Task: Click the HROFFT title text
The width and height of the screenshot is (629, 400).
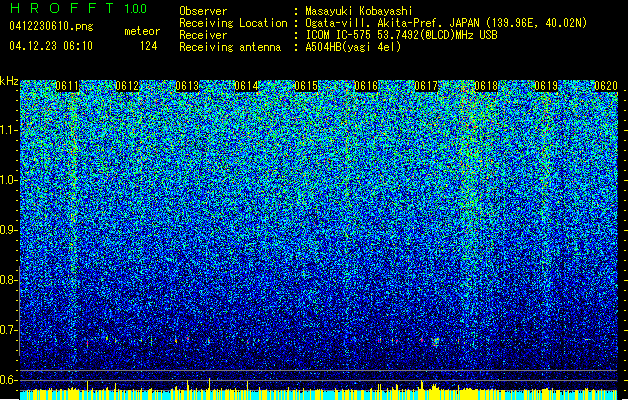Action: pos(62,8)
